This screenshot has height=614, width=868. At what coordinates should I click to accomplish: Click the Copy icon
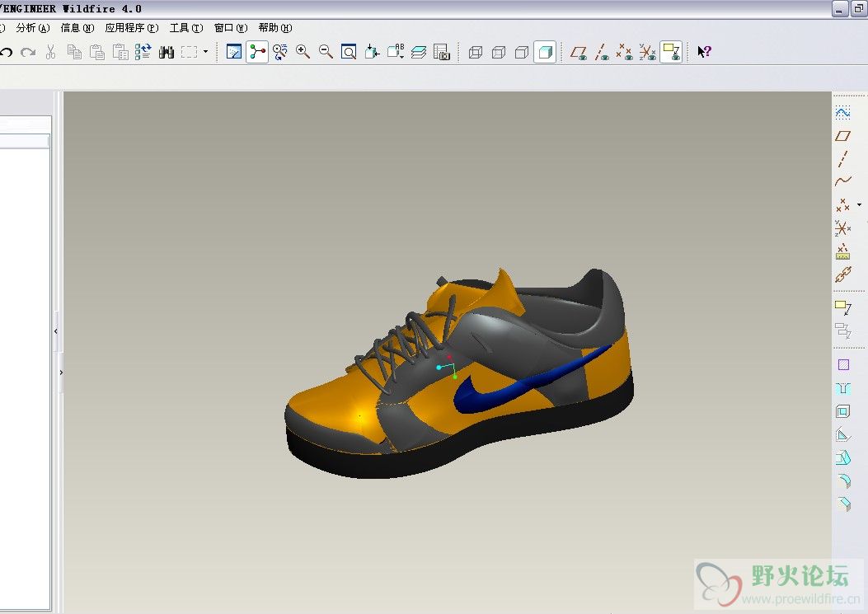[x=74, y=52]
